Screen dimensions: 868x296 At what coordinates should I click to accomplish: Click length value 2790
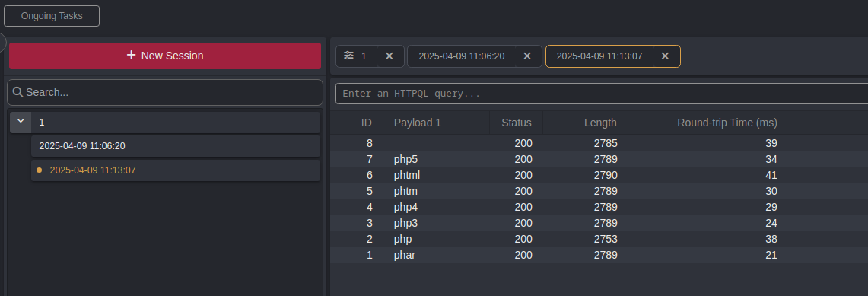click(606, 175)
